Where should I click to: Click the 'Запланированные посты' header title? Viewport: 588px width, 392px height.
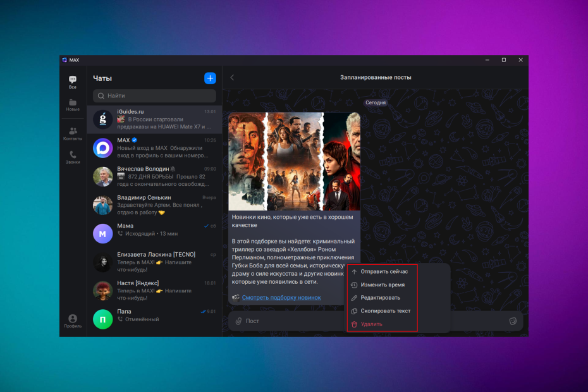click(x=376, y=77)
